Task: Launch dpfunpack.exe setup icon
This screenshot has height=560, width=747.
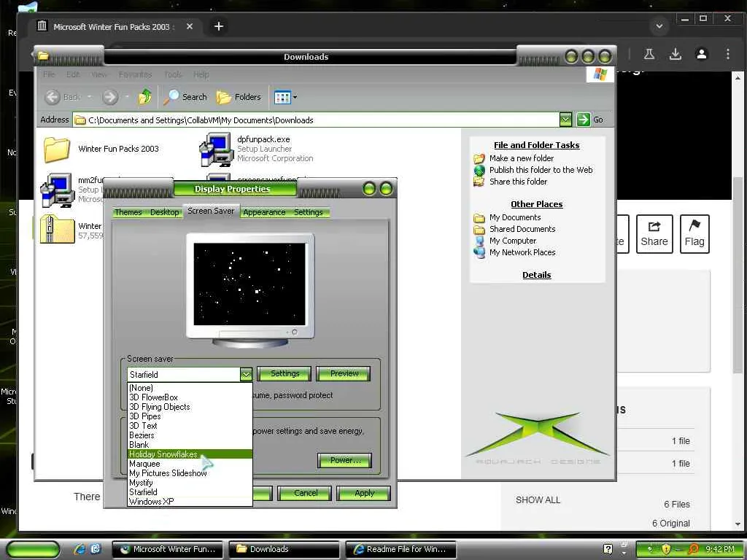Action: click(216, 149)
